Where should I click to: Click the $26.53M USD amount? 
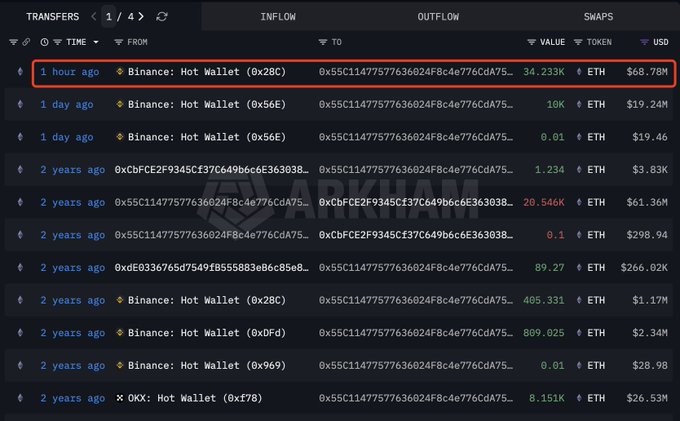pos(647,398)
